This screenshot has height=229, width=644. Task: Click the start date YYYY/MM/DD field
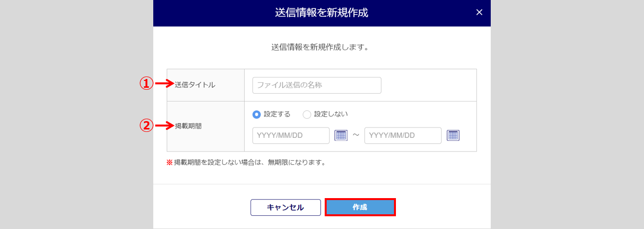pyautogui.click(x=291, y=136)
